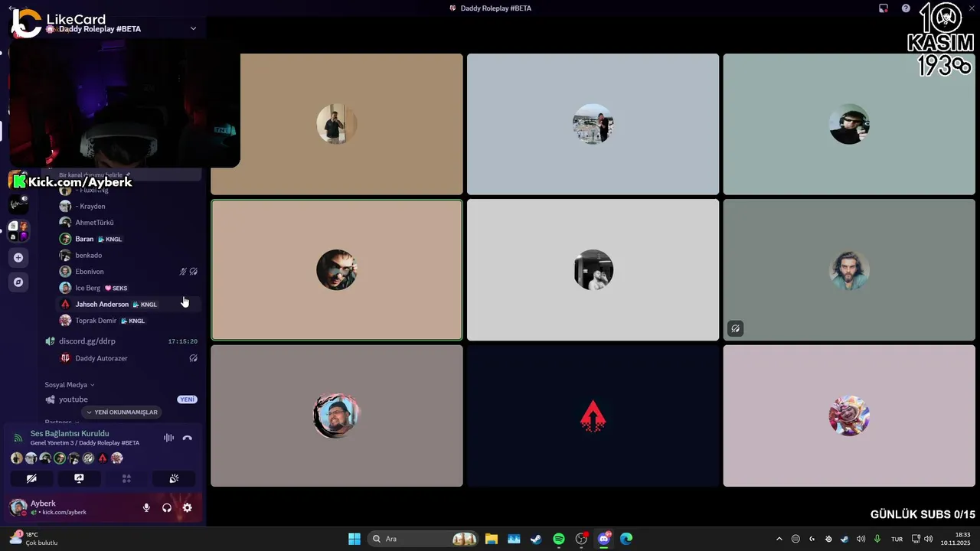980x551 pixels.
Task: Open File Explorer from taskbar
Action: pyautogui.click(x=492, y=539)
